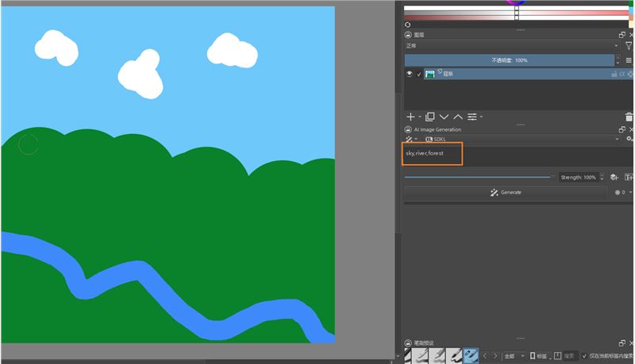Click the Strength slider track
Screen dimensions: 635x364
pyautogui.click(x=478, y=178)
